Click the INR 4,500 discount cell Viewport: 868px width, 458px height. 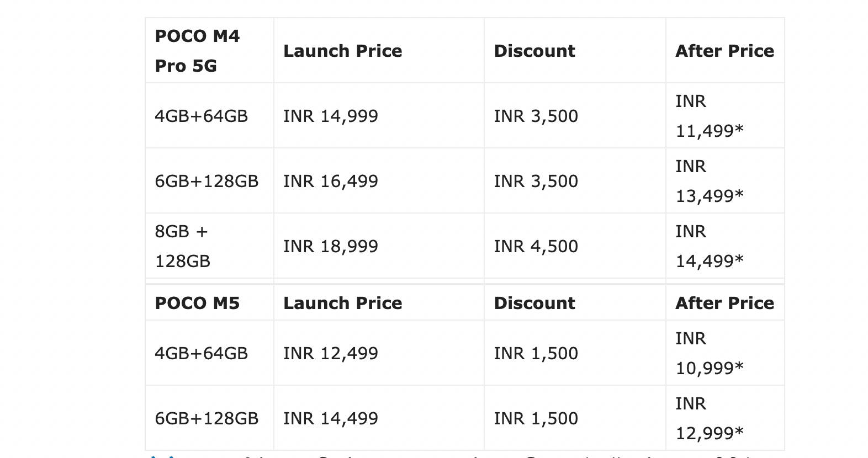536,246
